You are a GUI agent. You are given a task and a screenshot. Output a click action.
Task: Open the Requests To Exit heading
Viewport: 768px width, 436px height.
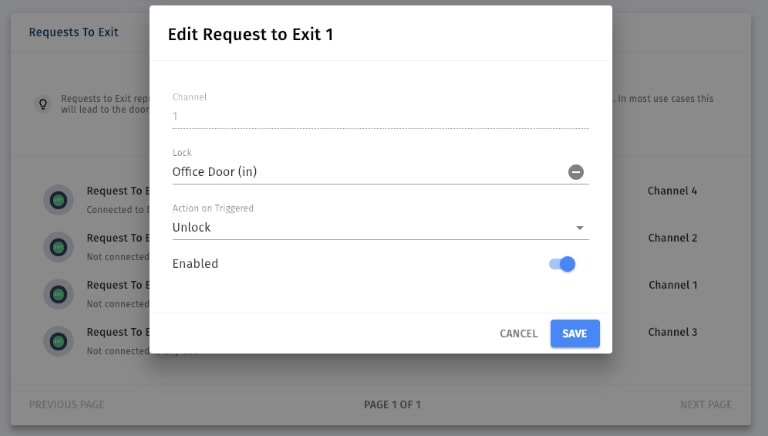tap(73, 32)
